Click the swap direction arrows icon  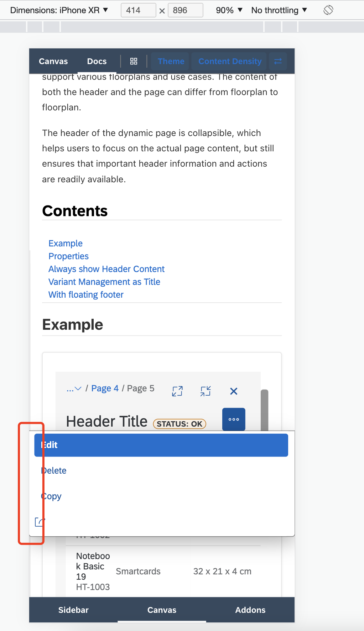278,61
